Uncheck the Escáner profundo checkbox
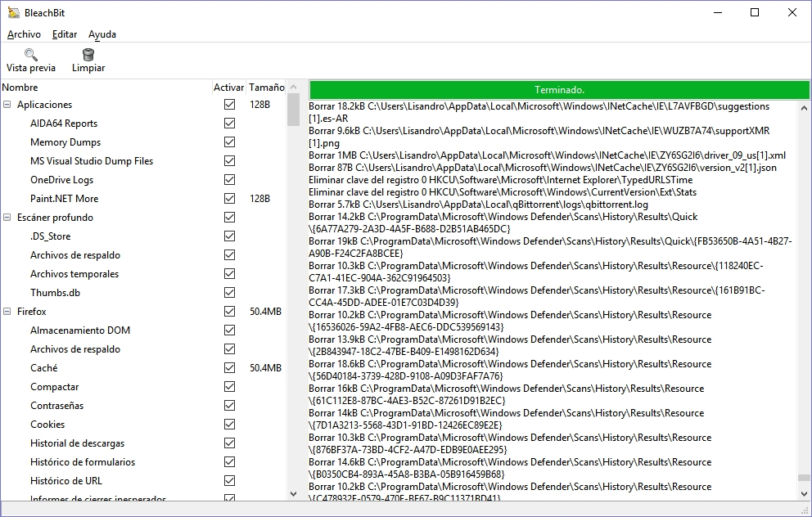The width and height of the screenshot is (812, 517). (x=229, y=218)
